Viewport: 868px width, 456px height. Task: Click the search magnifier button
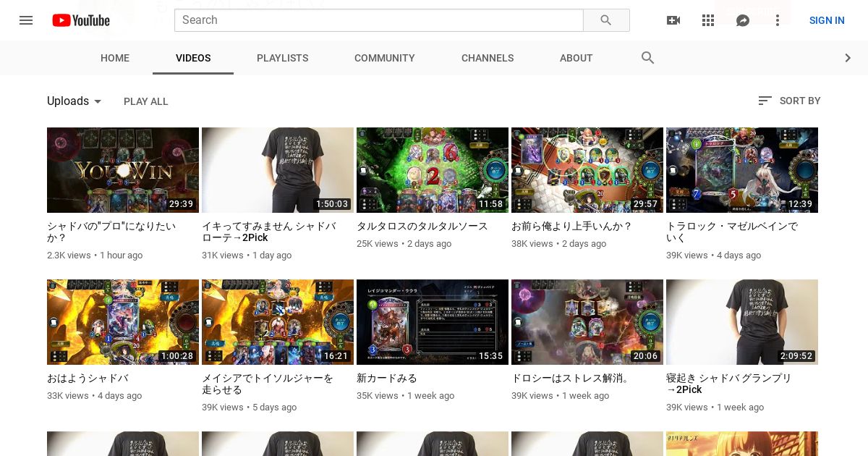pyautogui.click(x=606, y=20)
